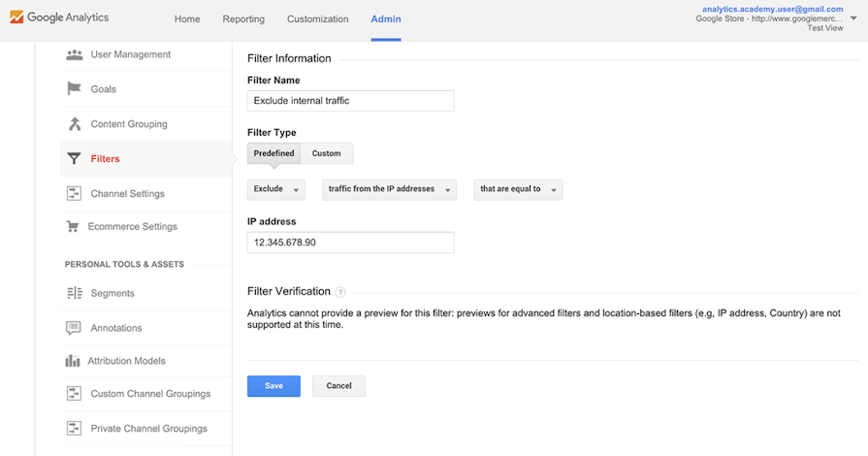Click the Segments icon in sidebar
The width and height of the screenshot is (868, 456).
point(74,293)
